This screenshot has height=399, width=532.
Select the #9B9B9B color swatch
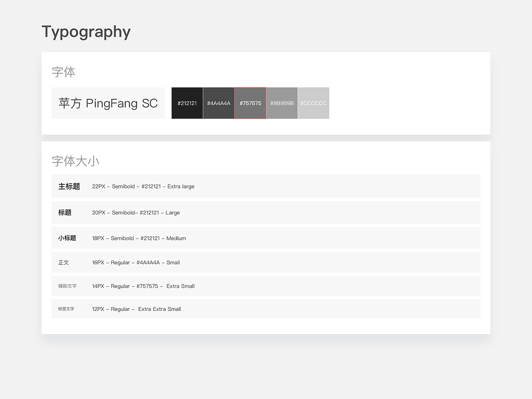click(282, 103)
